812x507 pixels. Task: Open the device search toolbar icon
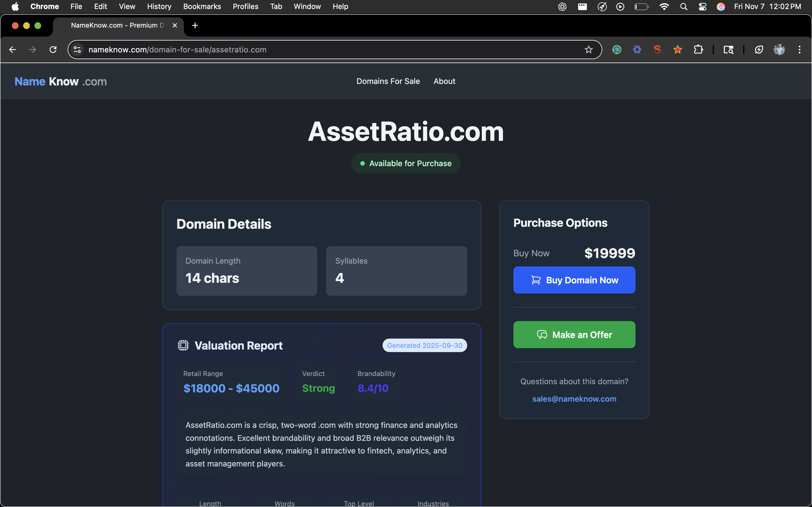[x=729, y=49]
